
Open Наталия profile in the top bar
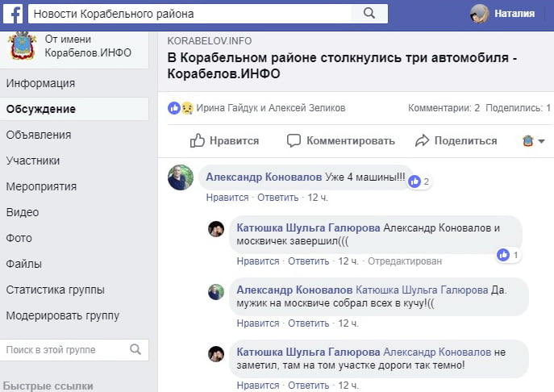(502, 13)
